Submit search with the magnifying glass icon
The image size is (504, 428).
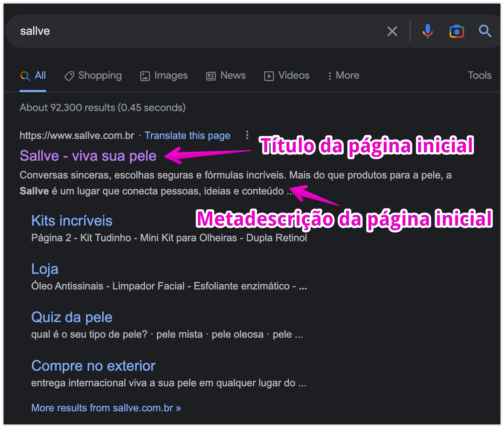pyautogui.click(x=485, y=31)
